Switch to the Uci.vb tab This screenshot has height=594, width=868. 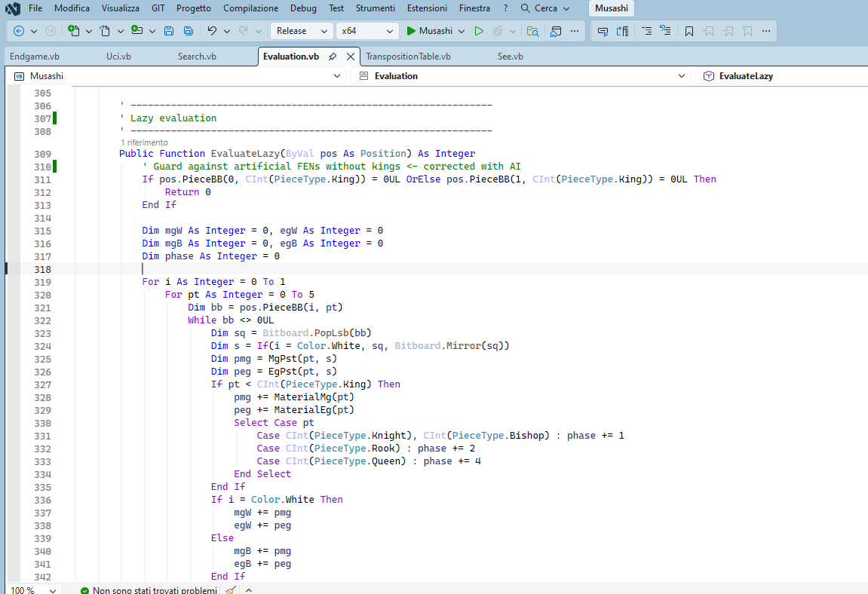coord(118,57)
